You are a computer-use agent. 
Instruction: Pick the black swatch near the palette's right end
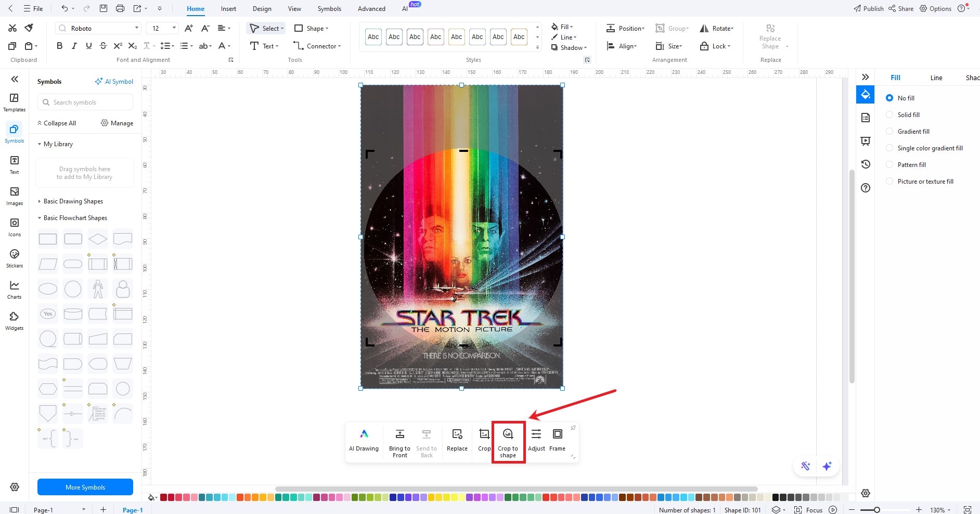coord(776,497)
